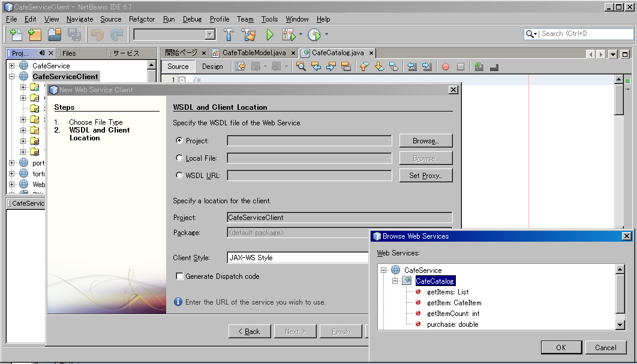Open the Tools menu
637x364 pixels.
[x=269, y=19]
